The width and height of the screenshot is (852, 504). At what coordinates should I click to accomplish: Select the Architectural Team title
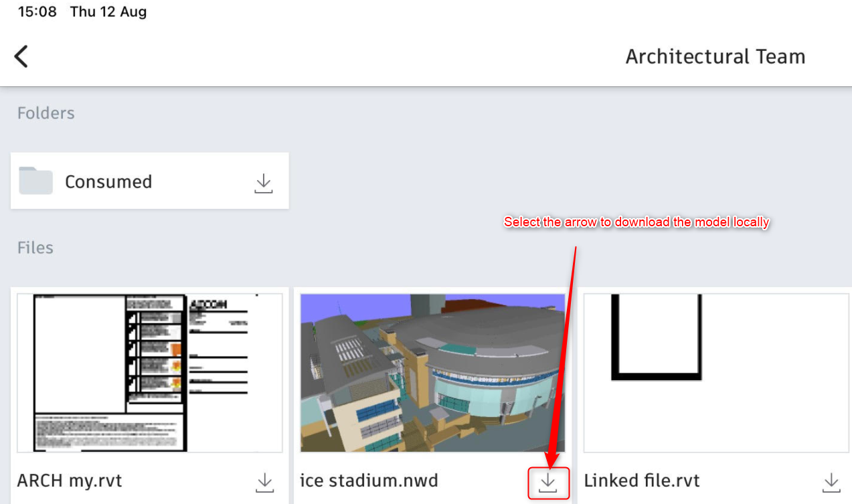(715, 56)
